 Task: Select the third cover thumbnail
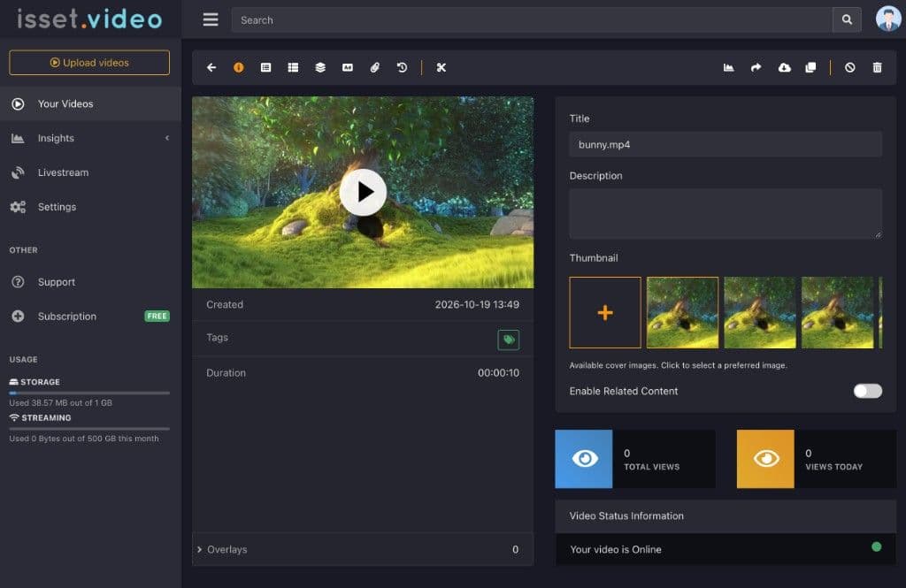click(x=837, y=312)
